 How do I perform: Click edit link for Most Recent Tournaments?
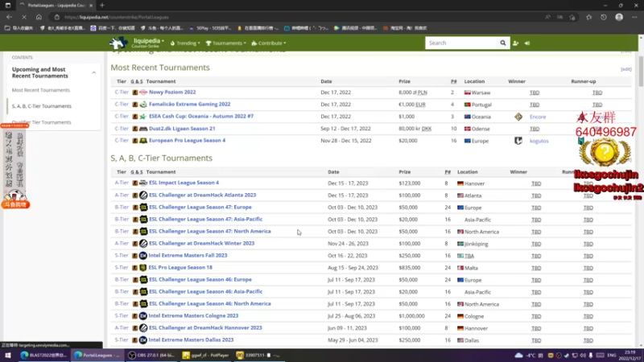[626, 69]
